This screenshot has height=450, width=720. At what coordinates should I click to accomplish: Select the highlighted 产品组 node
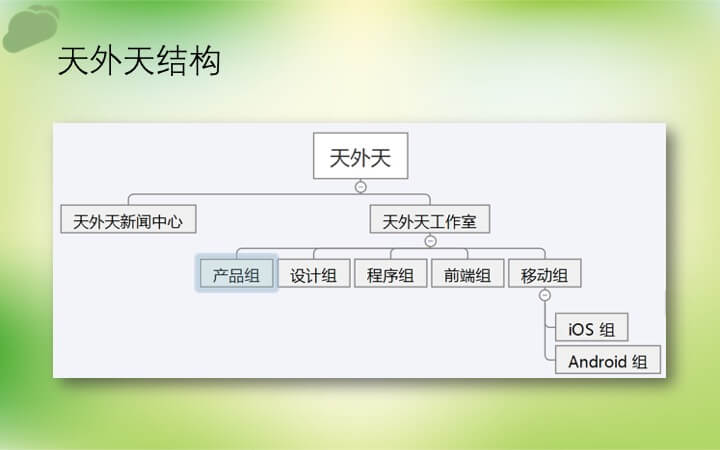236,273
